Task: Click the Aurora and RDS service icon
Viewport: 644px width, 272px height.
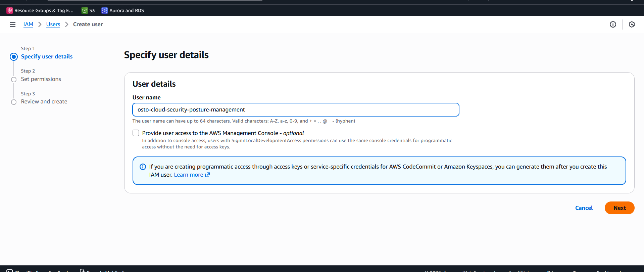Action: click(105, 10)
